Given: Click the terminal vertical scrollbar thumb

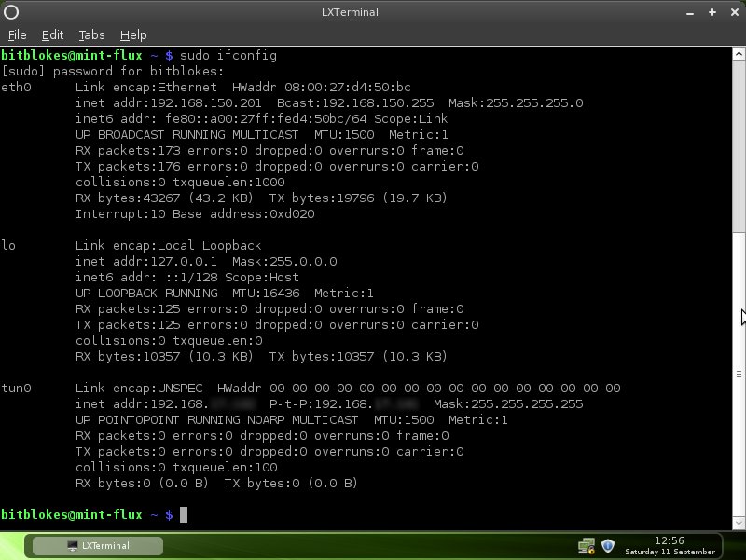Looking at the screenshot, I should click(739, 376).
